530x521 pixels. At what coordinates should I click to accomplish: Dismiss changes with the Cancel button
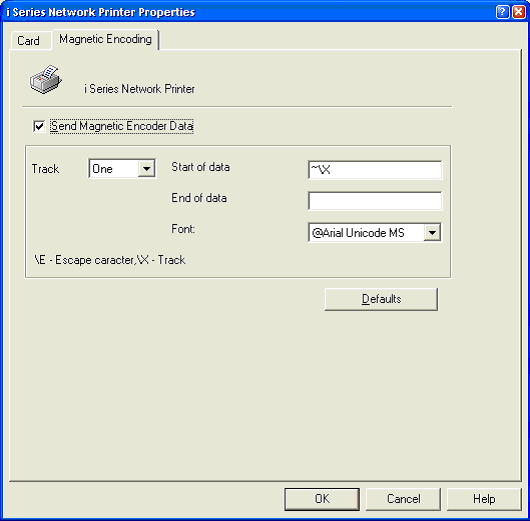tap(403, 499)
